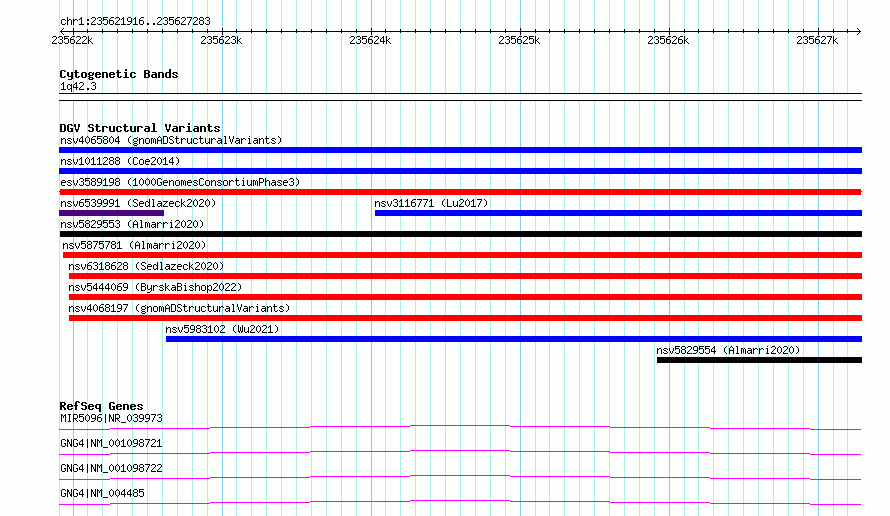This screenshot has width=890, height=516.
Task: Select the nsv6318628 (Sedlazeck2020) label
Action: 146,266
